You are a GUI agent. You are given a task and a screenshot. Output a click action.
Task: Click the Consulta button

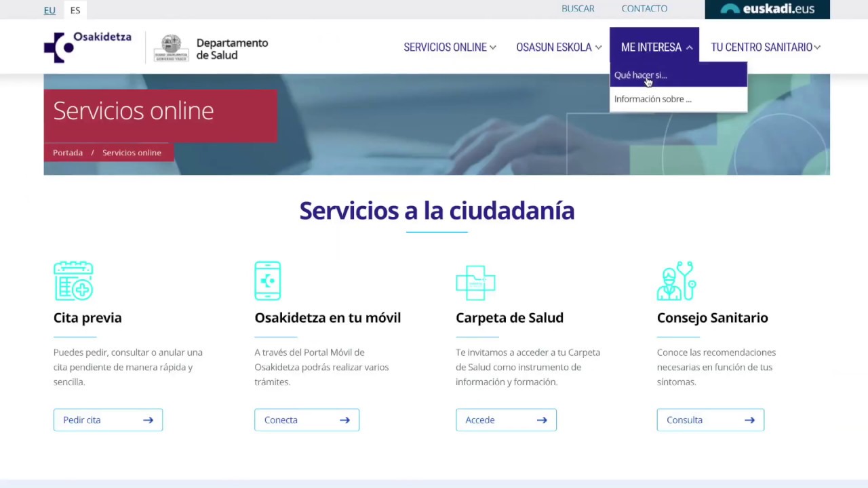coord(710,420)
